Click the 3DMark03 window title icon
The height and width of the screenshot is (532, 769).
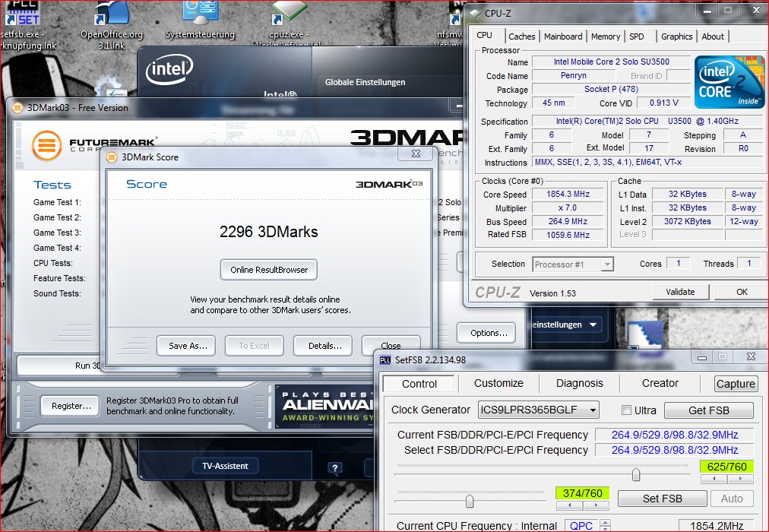[x=17, y=108]
